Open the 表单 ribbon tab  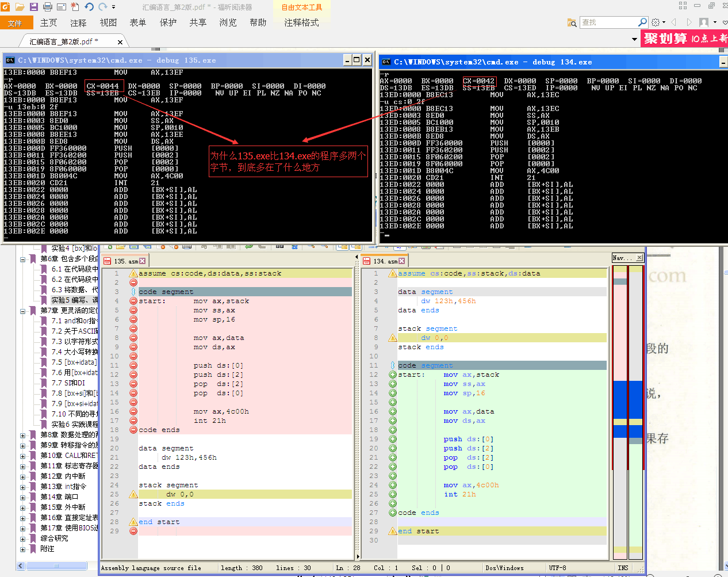(138, 22)
